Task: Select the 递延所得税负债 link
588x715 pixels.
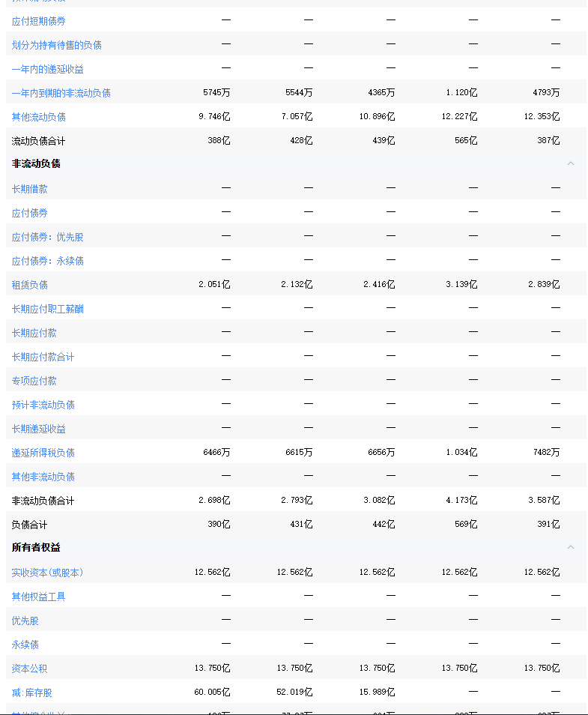Action: [43, 453]
